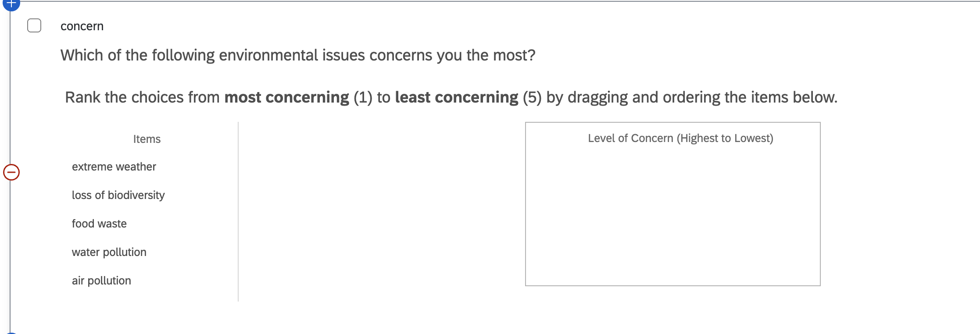Edit the environmental issues question text
The height and width of the screenshot is (334, 980).
click(298, 56)
